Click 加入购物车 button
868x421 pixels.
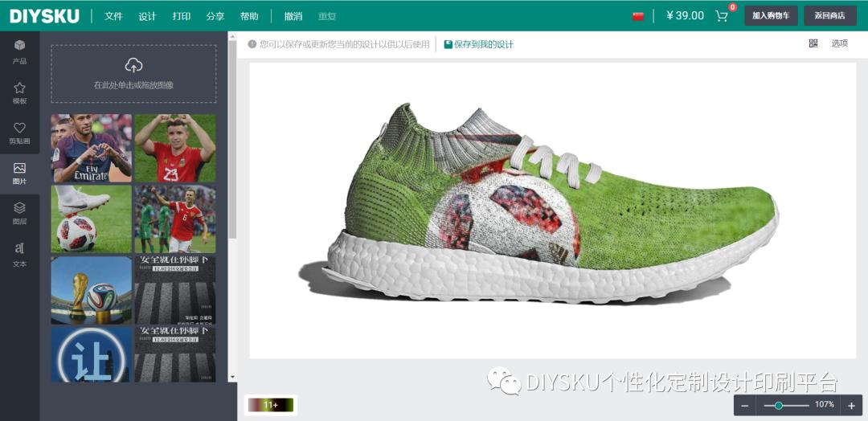pyautogui.click(x=771, y=15)
